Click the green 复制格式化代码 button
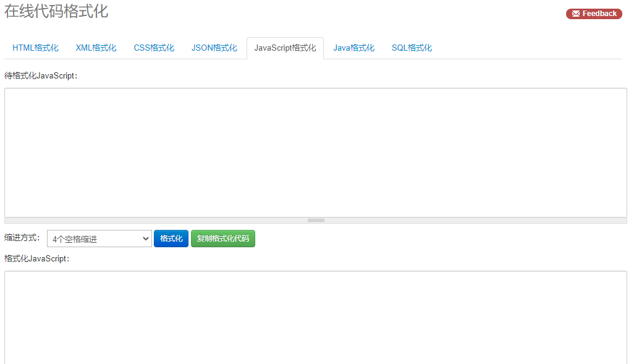Viewport: 639px width, 364px height. click(223, 239)
